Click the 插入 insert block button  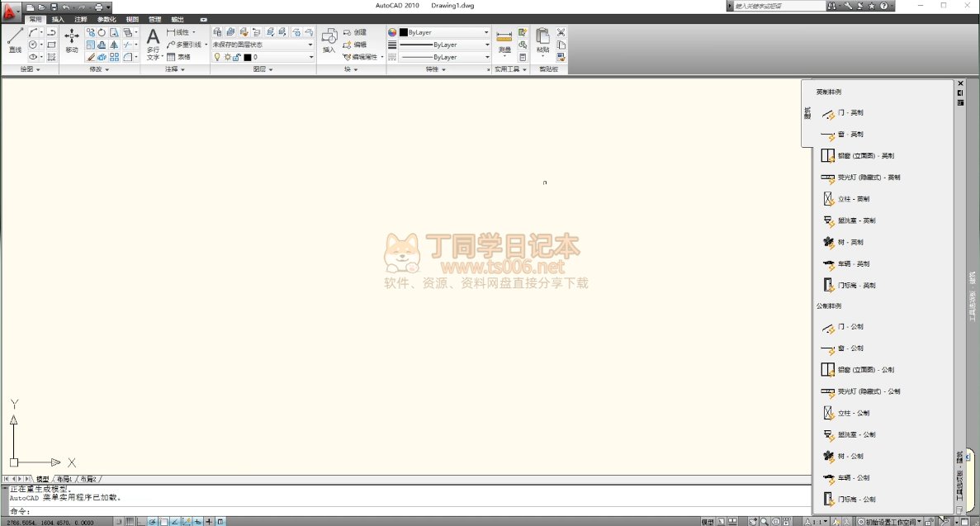[329, 40]
